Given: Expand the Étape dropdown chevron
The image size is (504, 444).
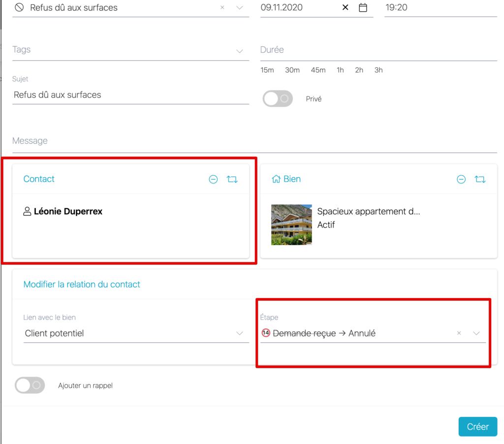Looking at the screenshot, I should (x=476, y=333).
